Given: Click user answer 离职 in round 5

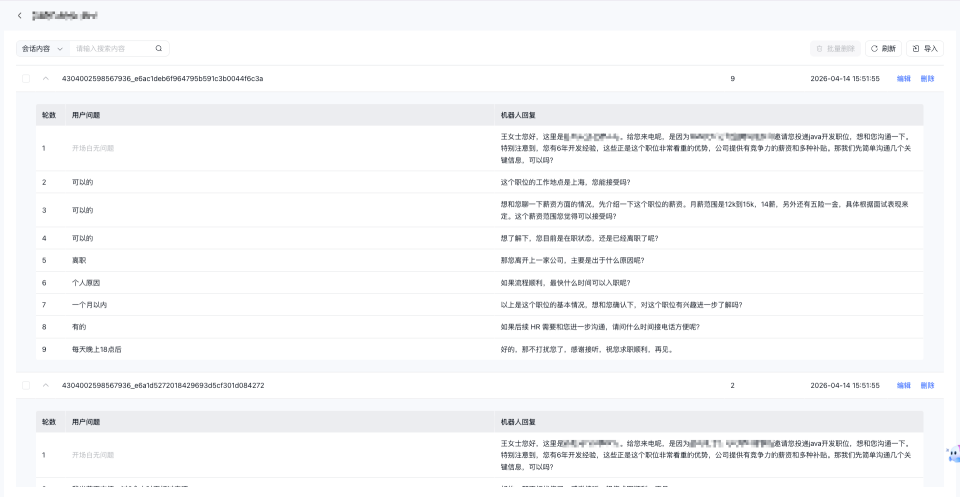Looking at the screenshot, I should coord(79,260).
